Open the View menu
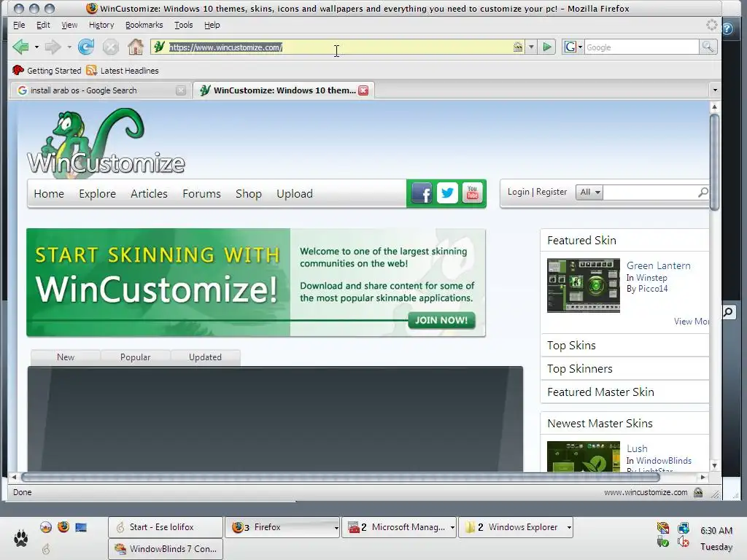This screenshot has height=560, width=747. [69, 25]
